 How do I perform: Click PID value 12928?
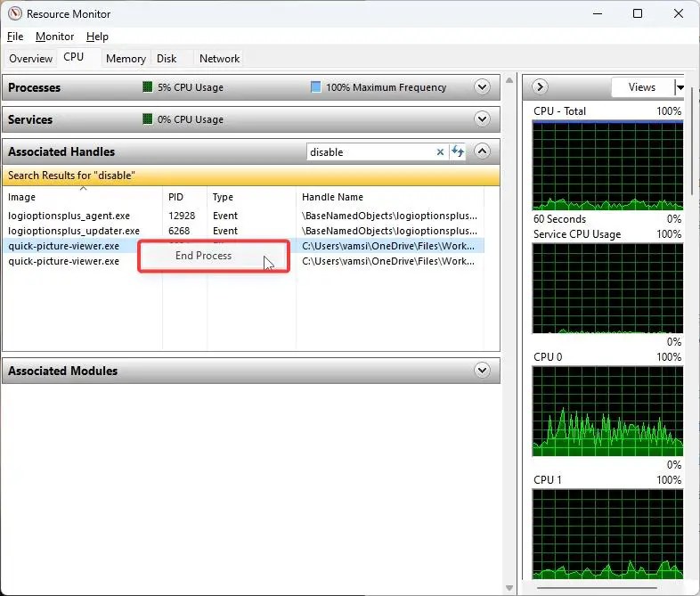(x=182, y=216)
